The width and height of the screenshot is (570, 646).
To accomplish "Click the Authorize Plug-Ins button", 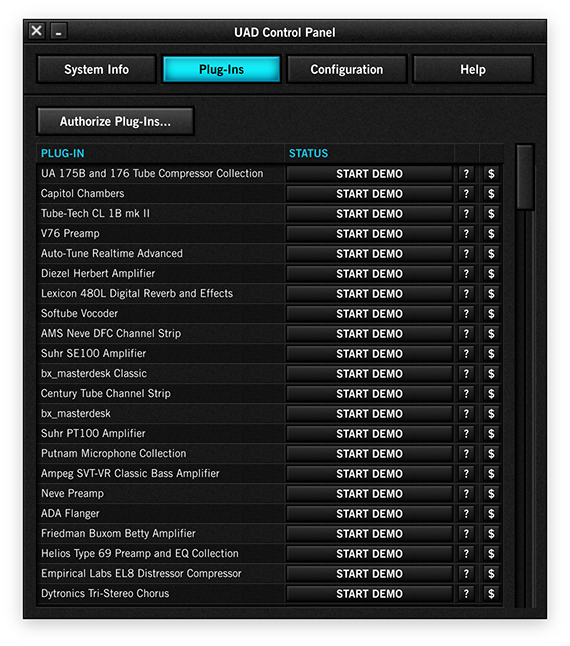I will [x=115, y=121].
